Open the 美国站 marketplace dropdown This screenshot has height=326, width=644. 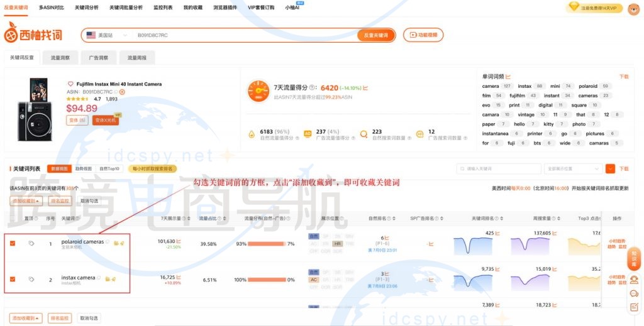point(107,35)
